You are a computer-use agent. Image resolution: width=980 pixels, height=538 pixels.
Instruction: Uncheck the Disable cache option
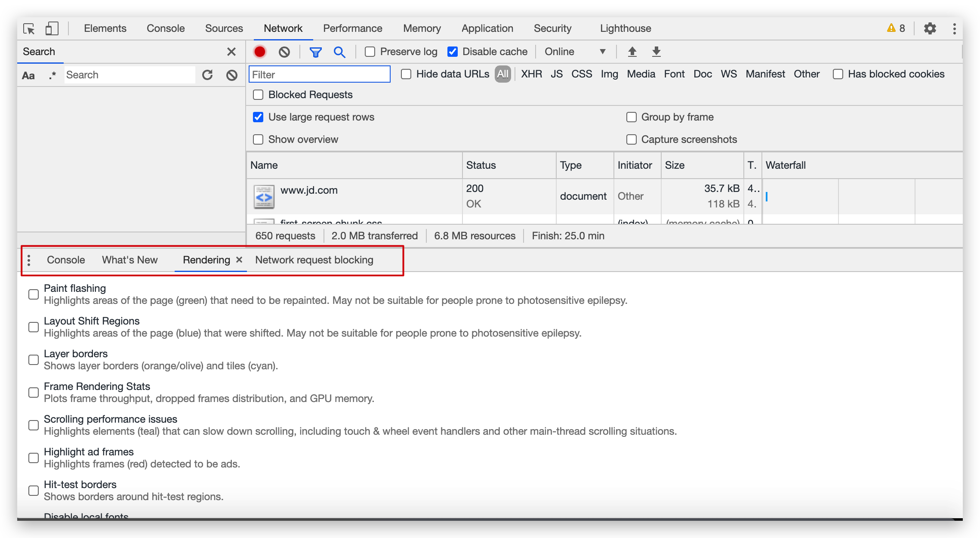453,52
